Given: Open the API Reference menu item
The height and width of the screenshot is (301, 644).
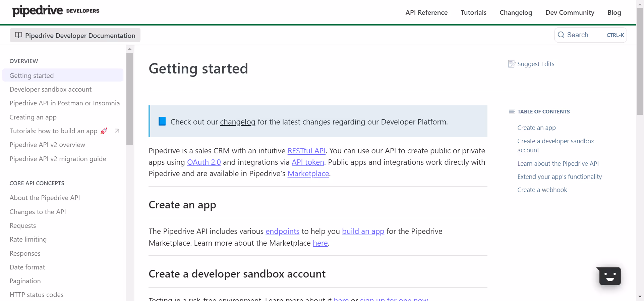Looking at the screenshot, I should 426,12.
